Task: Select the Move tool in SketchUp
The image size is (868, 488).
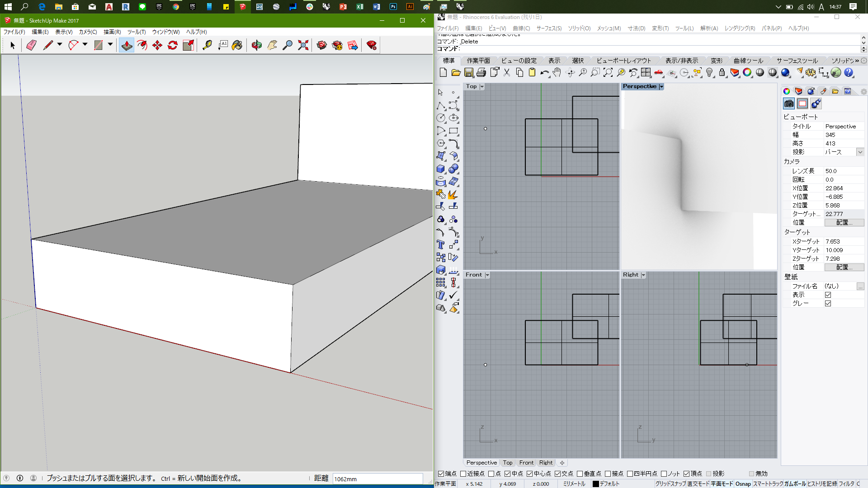Action: pos(157,45)
